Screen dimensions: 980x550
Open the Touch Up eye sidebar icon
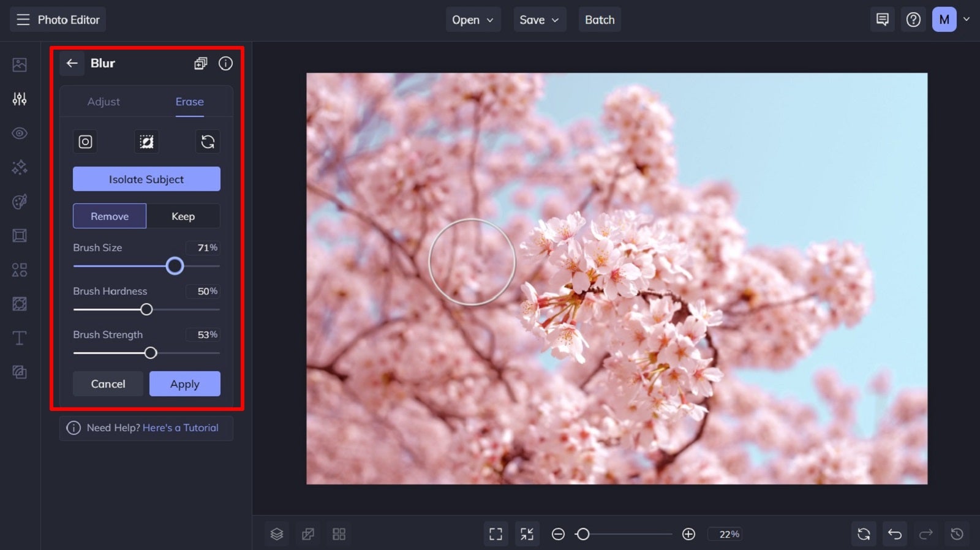(20, 133)
